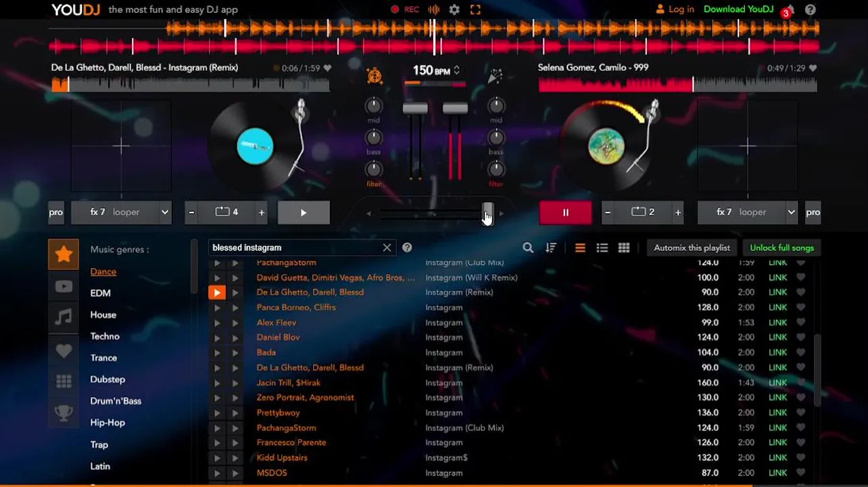Like the MSDOS track heart
The image size is (868, 487).
click(800, 473)
